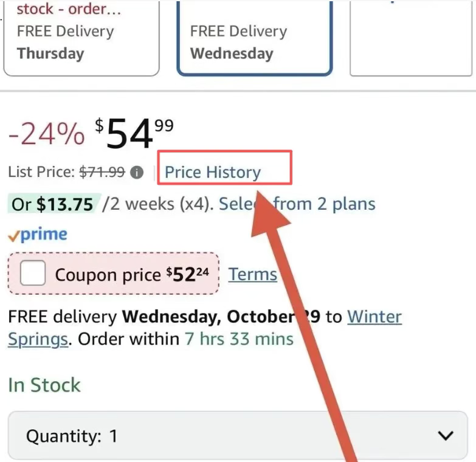
Task: Open the coupon Terms link
Action: (252, 274)
